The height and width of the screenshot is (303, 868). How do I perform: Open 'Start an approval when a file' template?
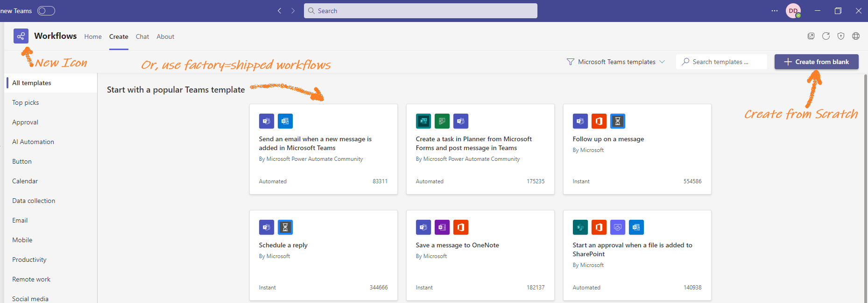click(637, 255)
